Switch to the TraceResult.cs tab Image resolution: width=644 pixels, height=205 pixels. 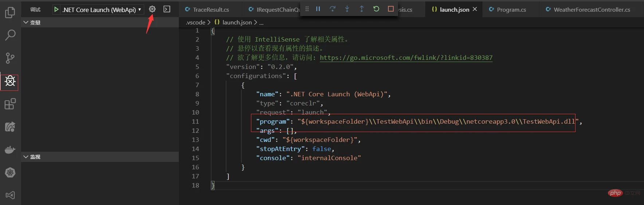coord(211,9)
